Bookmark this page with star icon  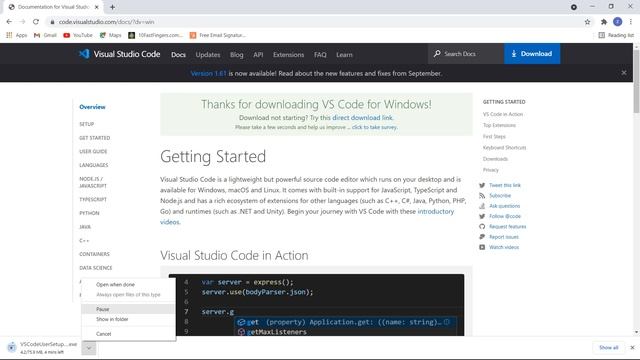587,22
